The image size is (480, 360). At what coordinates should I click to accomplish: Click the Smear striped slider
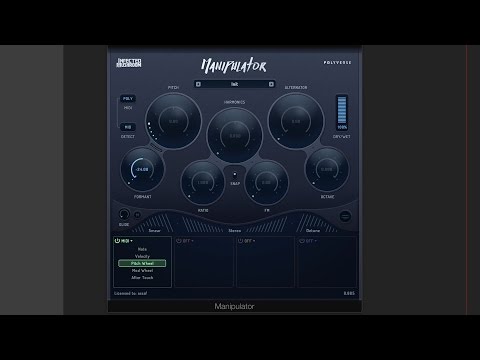point(154,223)
